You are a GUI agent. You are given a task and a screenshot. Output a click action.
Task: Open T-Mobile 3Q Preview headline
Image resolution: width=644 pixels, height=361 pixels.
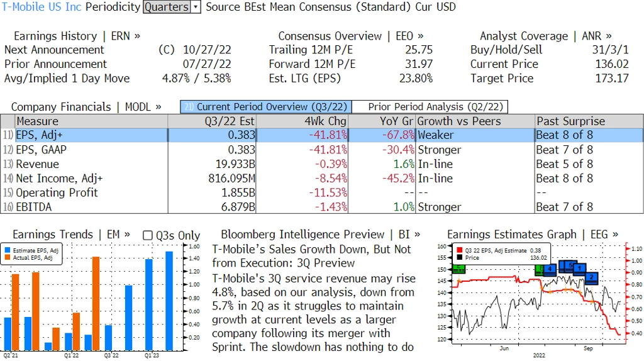click(312, 256)
